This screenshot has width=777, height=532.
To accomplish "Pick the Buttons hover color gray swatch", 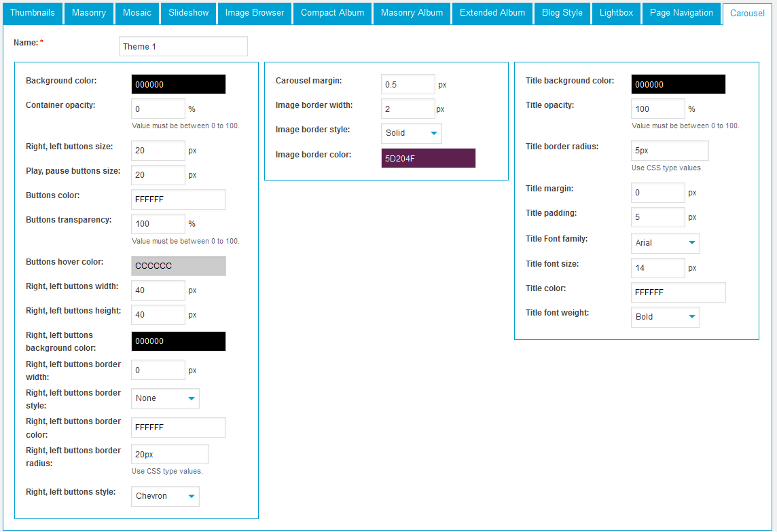I will coord(178,266).
